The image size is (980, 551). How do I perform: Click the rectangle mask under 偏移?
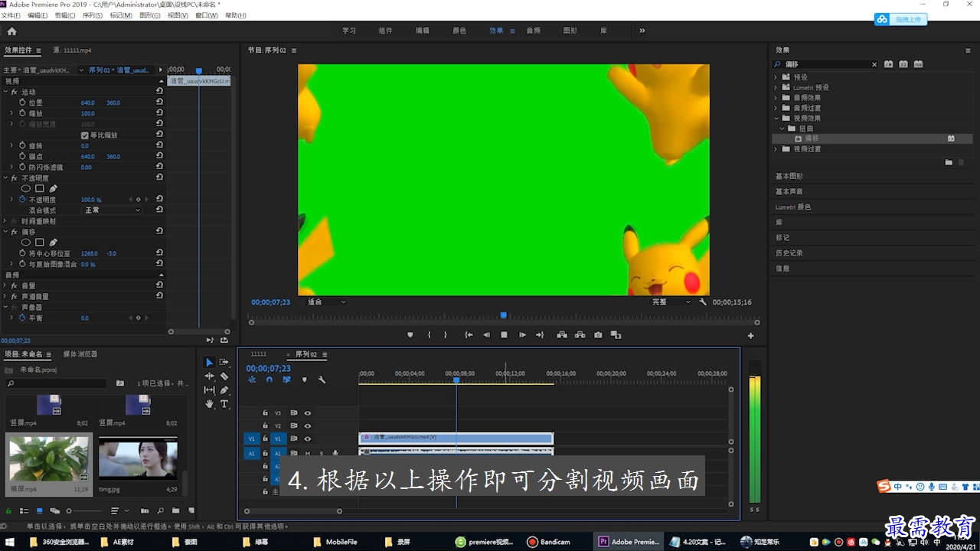[40, 242]
